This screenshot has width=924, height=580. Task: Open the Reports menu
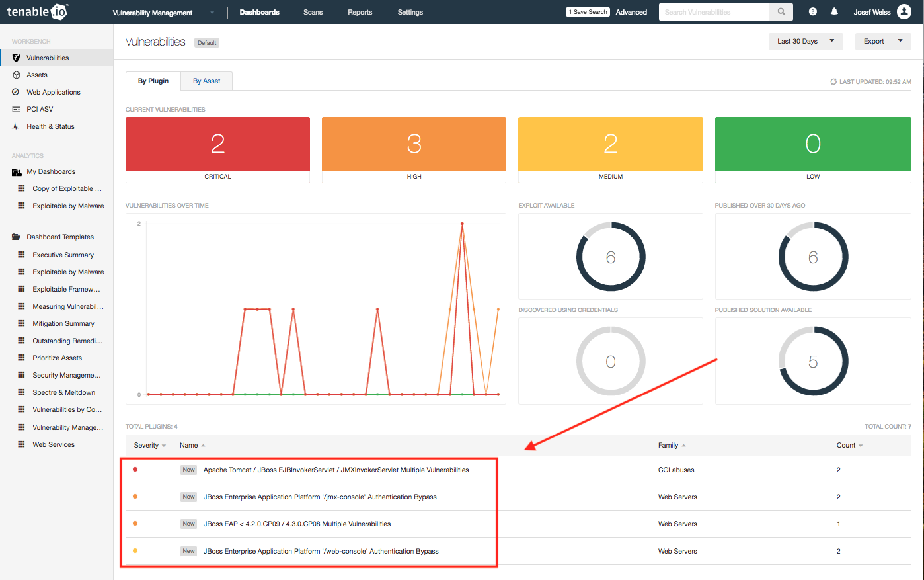tap(360, 12)
